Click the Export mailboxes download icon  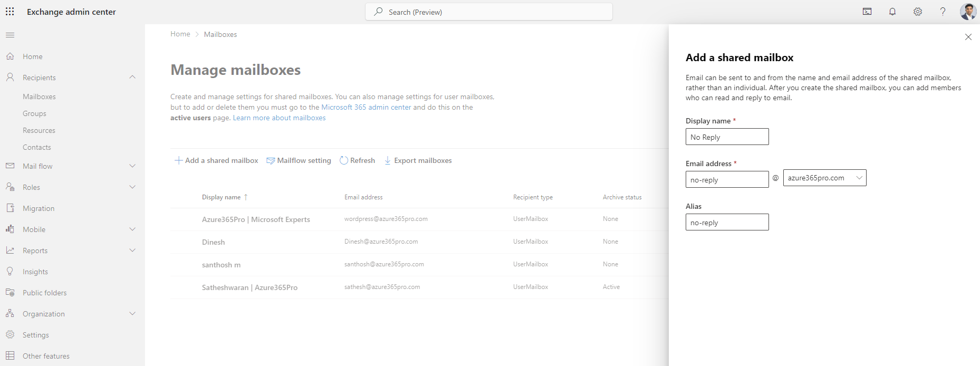point(388,160)
